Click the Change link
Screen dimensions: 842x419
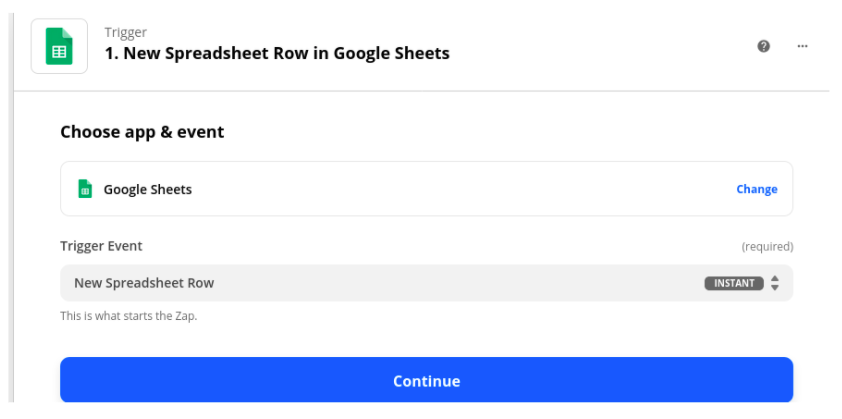(x=757, y=189)
